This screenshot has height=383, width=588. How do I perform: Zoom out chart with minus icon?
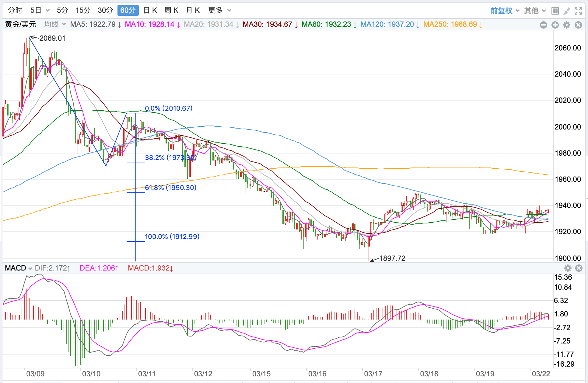[544, 25]
